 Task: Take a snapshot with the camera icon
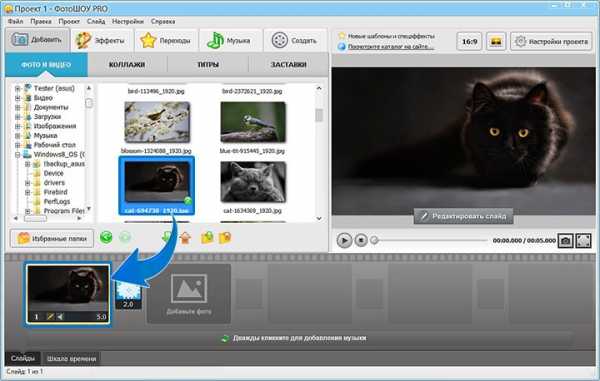point(565,241)
